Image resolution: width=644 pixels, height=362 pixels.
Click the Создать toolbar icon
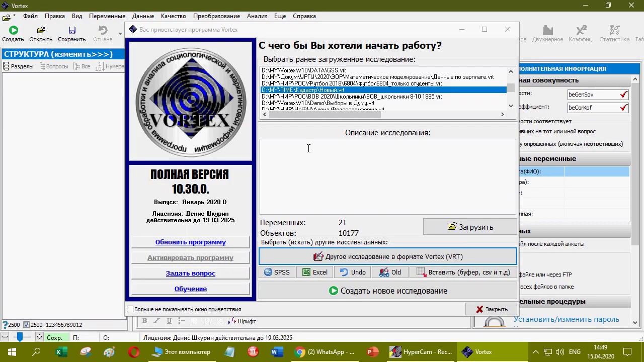pyautogui.click(x=13, y=31)
